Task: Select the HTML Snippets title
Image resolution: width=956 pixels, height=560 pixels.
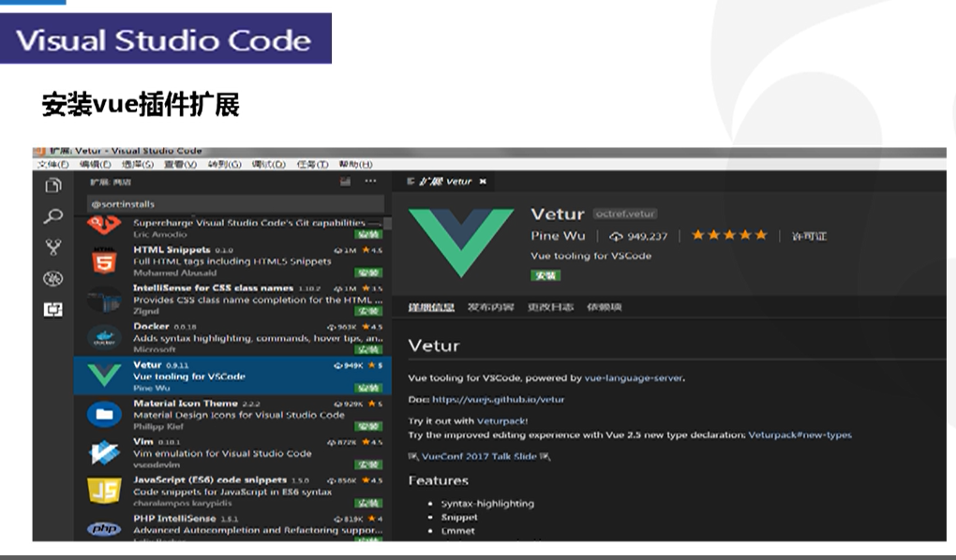Action: coord(172,250)
